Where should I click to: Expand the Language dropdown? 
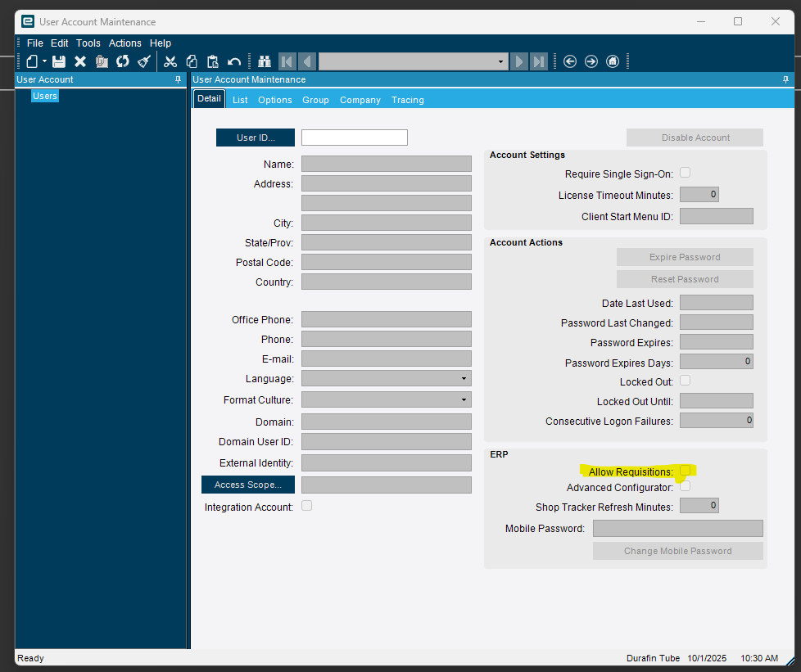click(464, 379)
